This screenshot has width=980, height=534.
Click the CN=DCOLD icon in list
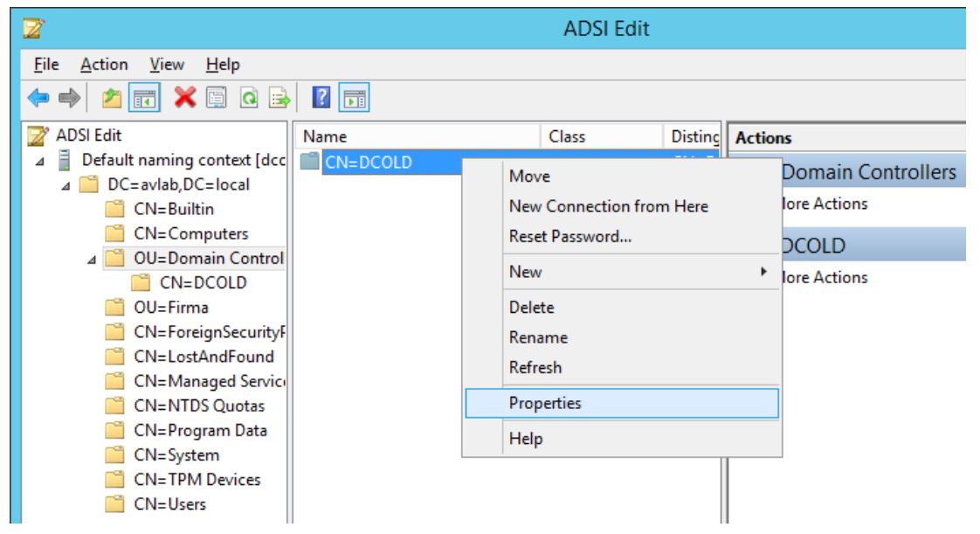click(x=309, y=162)
